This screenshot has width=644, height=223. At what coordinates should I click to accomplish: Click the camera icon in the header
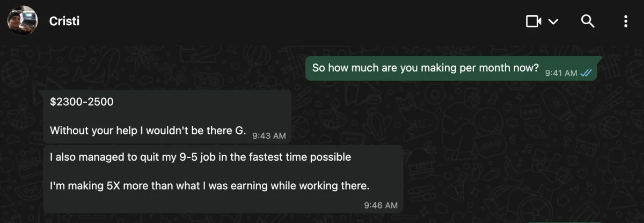click(x=533, y=21)
